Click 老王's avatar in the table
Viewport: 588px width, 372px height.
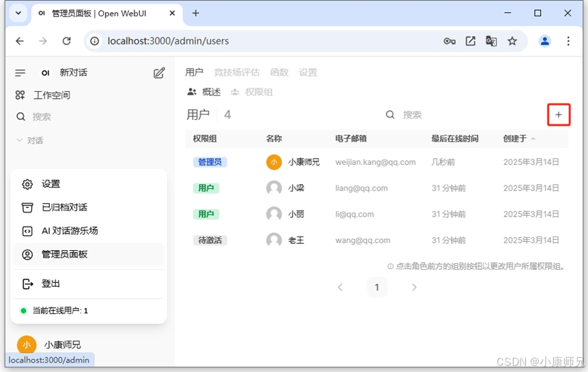[274, 240]
